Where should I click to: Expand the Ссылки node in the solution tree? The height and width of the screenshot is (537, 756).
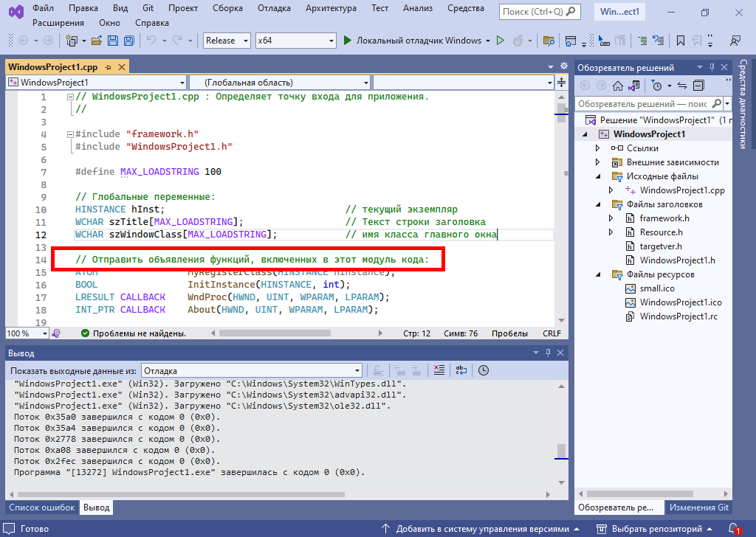pyautogui.click(x=598, y=148)
